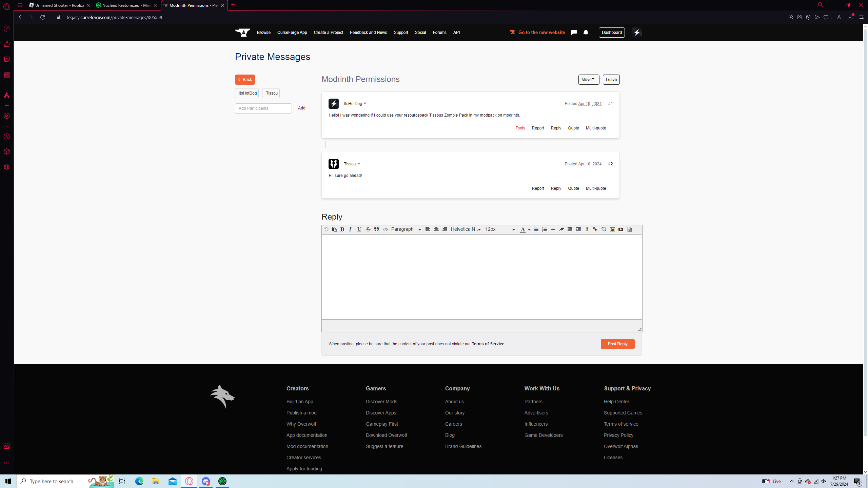Toggle italic formatting in reply editor
868x488 pixels.
pyautogui.click(x=350, y=229)
